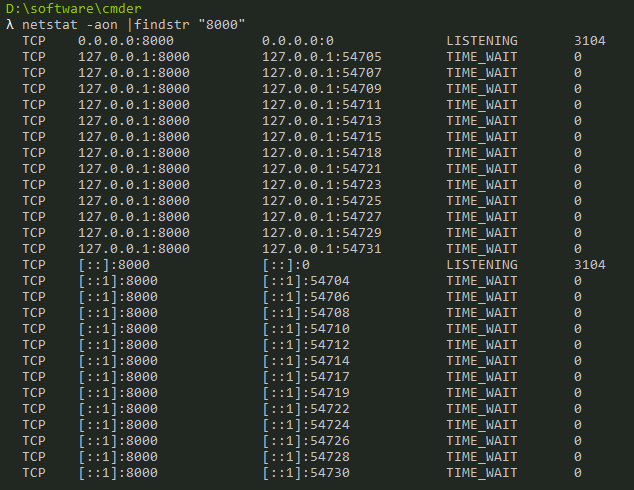
Task: Click the 0.0.0.0:0 foreign address
Action: pyautogui.click(x=298, y=41)
